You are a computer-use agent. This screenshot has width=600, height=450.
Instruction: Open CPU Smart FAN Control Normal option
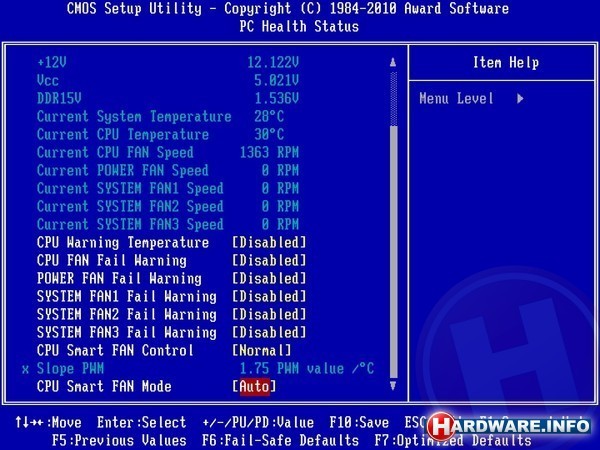[262, 350]
